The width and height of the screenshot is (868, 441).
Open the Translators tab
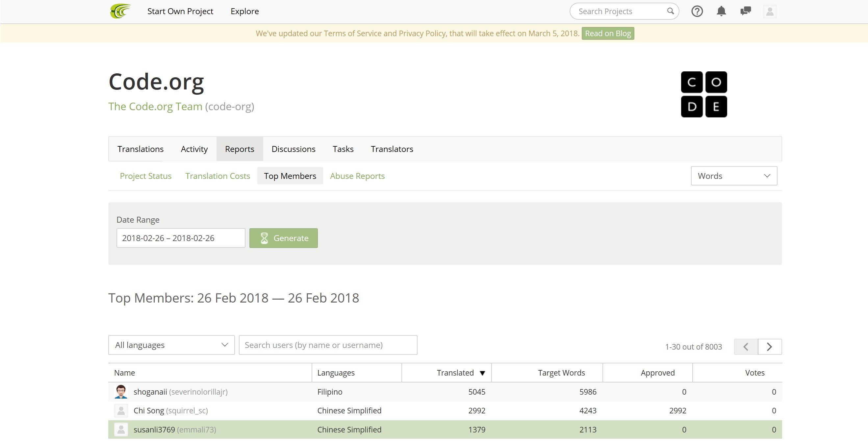pos(392,149)
